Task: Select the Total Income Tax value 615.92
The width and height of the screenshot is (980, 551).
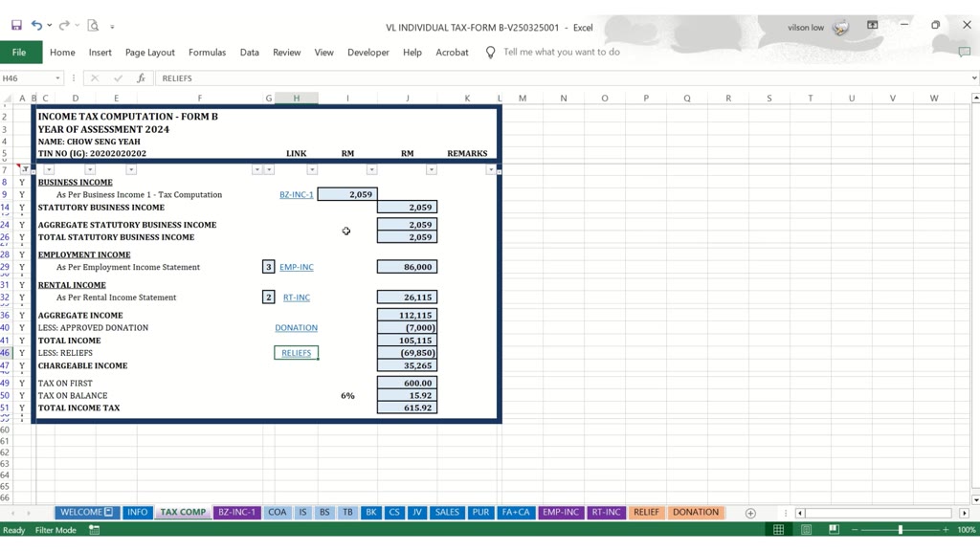Action: [407, 408]
